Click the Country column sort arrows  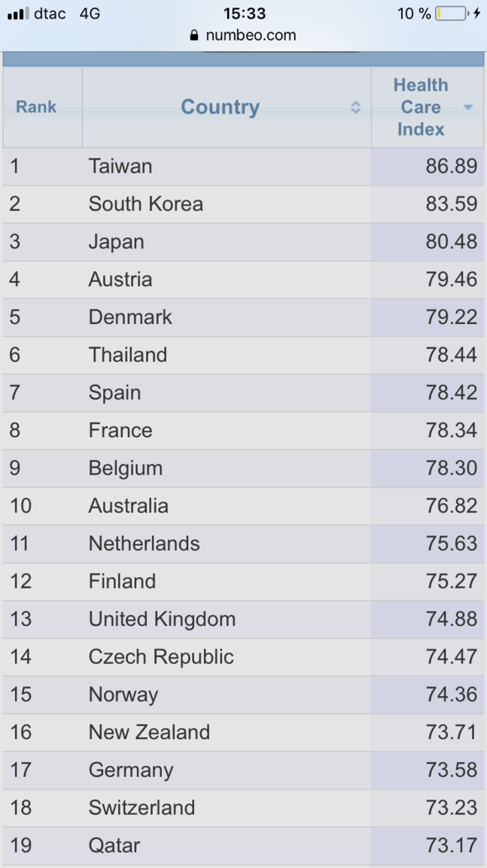click(356, 108)
